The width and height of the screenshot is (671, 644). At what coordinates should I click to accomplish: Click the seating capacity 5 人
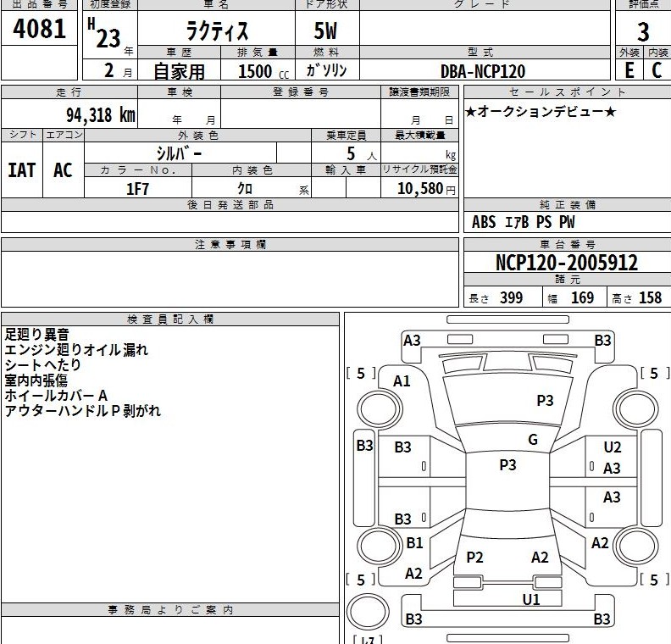(362, 153)
